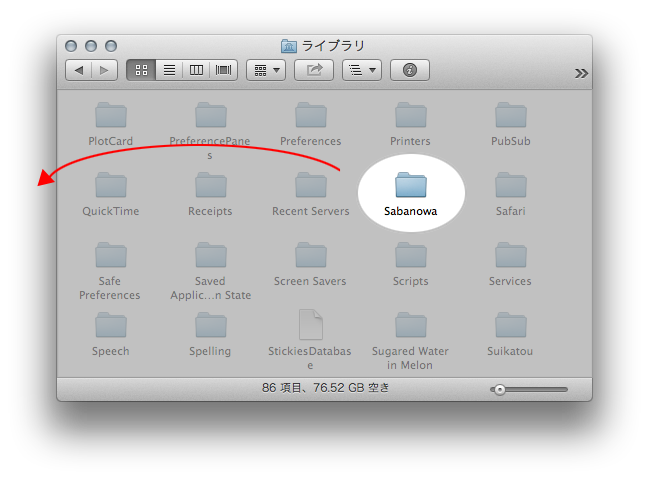Image resolution: width=649 pixels, height=480 pixels.
Task: Click the Share toolbar button
Action: click(314, 70)
